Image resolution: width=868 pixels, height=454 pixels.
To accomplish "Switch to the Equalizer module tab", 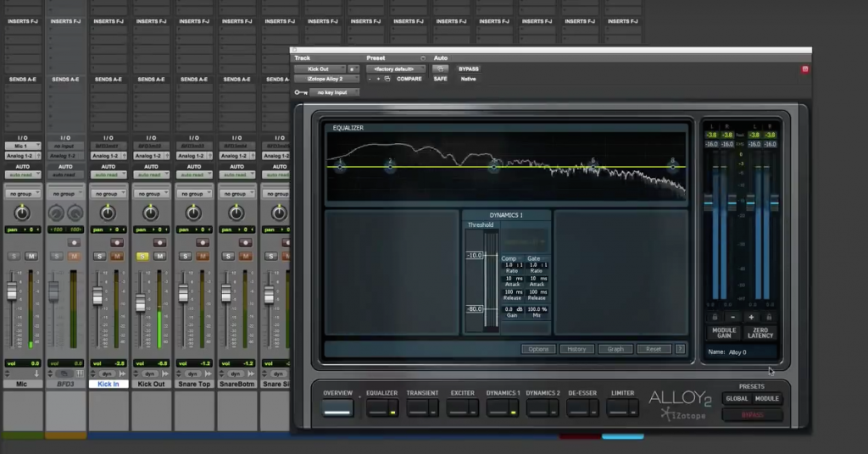I will (x=381, y=408).
